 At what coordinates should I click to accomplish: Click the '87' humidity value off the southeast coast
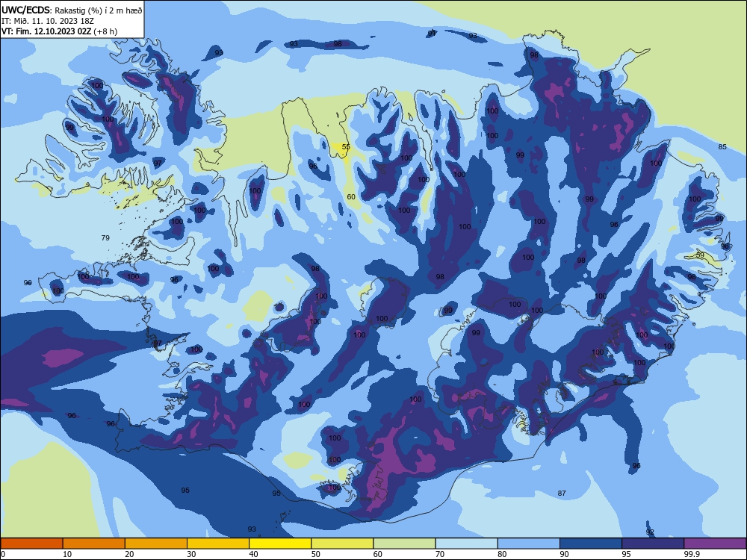point(562,493)
